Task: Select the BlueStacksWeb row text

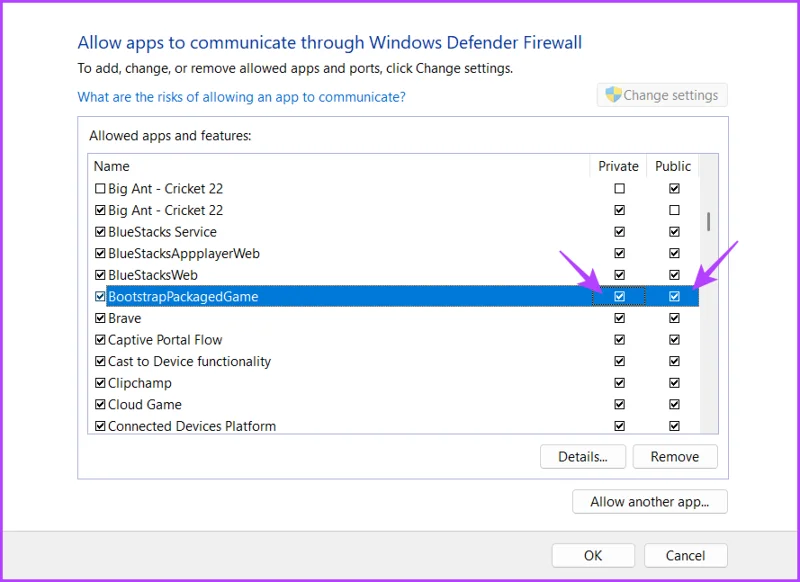Action: click(153, 275)
